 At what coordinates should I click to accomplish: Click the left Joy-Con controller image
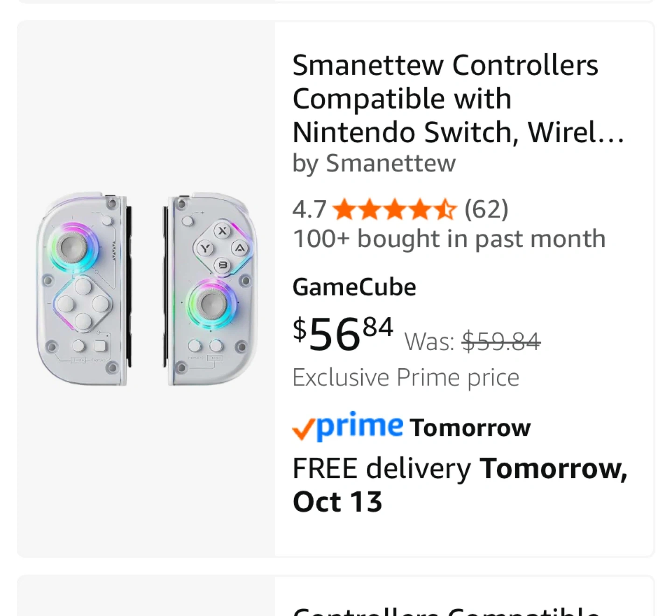[83, 289]
